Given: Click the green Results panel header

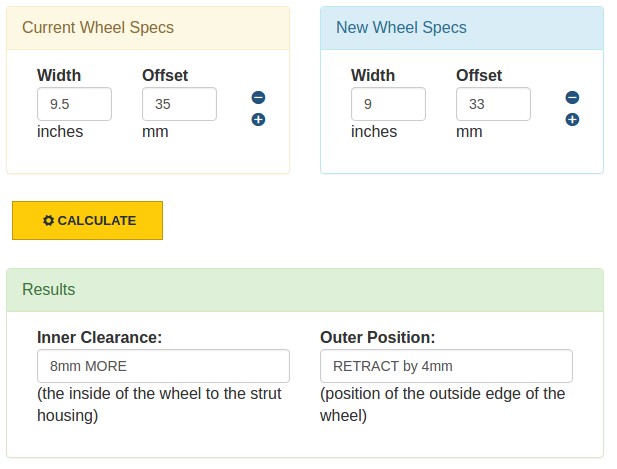Looking at the screenshot, I should (305, 290).
